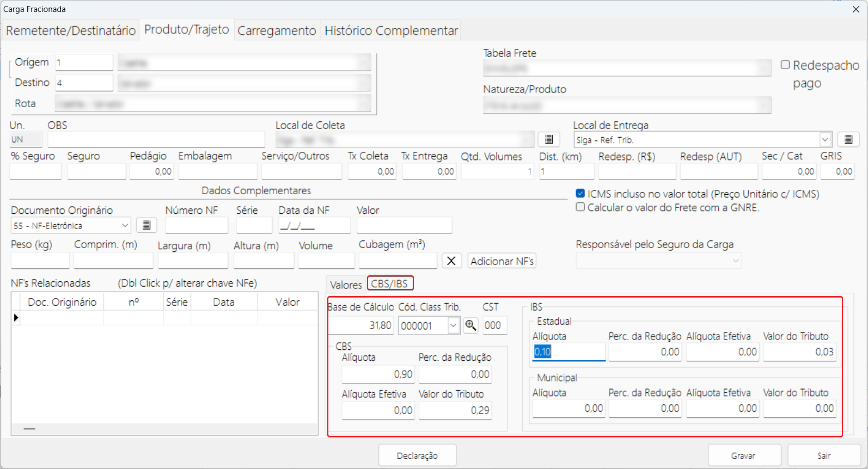
Task: Expand the Rota dropdown
Action: [x=364, y=103]
